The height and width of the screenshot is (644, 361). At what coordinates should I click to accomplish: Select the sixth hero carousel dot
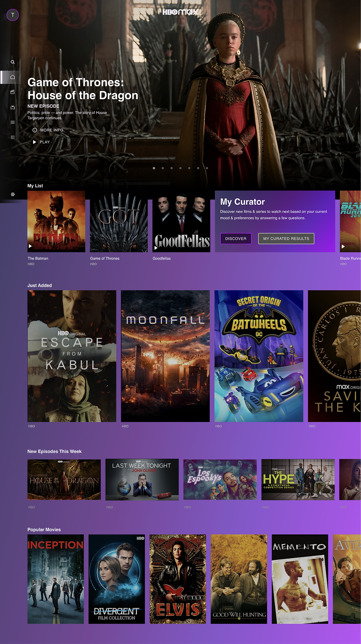198,168
